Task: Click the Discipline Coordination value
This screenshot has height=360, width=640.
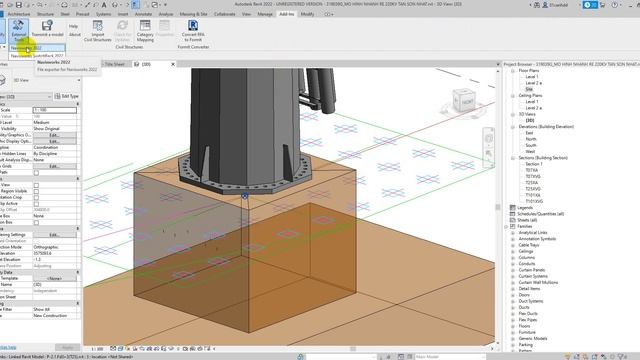Action: [x=54, y=147]
